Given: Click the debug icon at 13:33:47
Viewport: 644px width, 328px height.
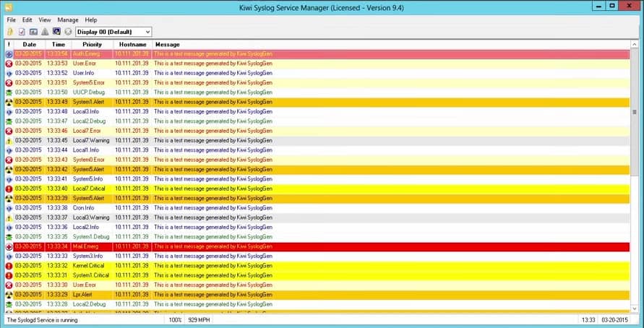Looking at the screenshot, I should (9, 121).
